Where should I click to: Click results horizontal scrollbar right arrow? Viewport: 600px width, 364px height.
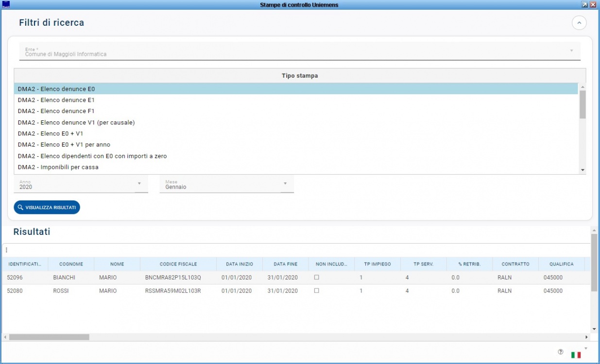586,337
